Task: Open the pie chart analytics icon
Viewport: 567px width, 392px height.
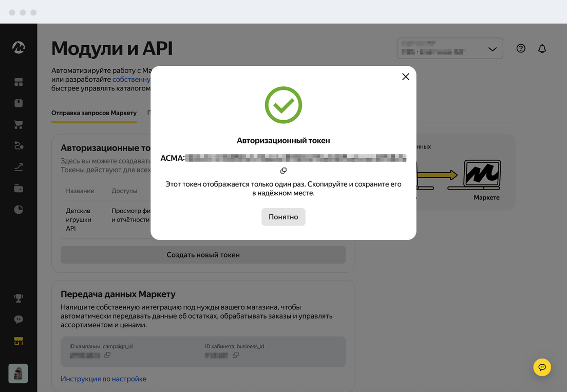Action: point(18,210)
